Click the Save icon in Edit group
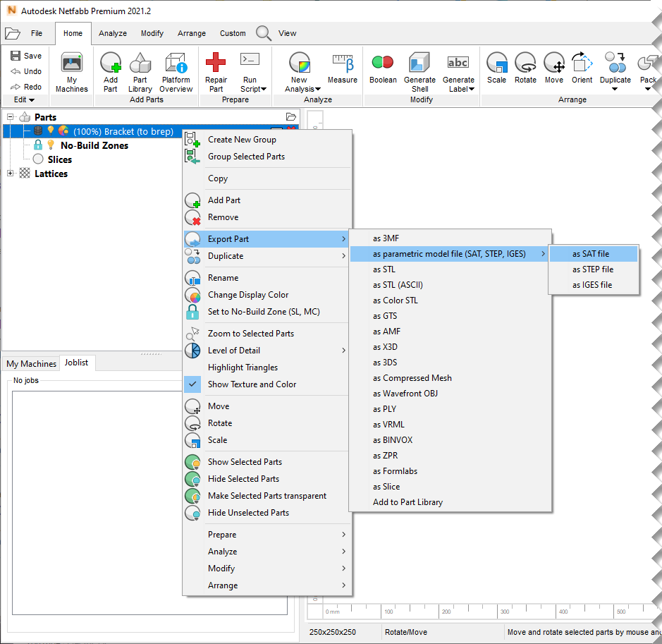The image size is (662, 644). [x=16, y=56]
